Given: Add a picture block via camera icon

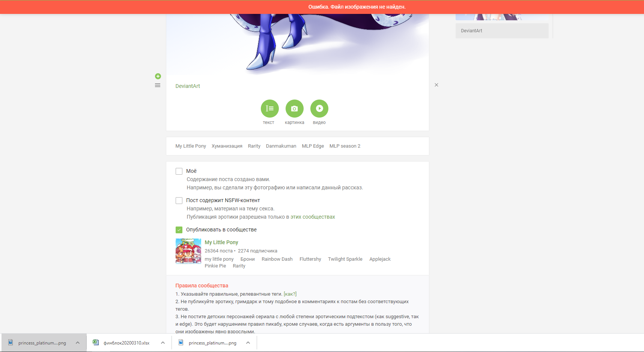Looking at the screenshot, I should coord(294,109).
